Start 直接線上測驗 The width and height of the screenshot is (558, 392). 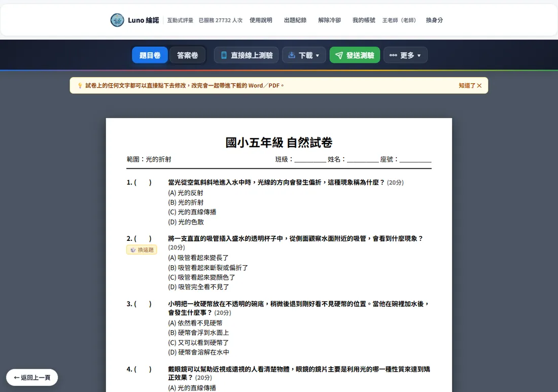click(x=247, y=55)
